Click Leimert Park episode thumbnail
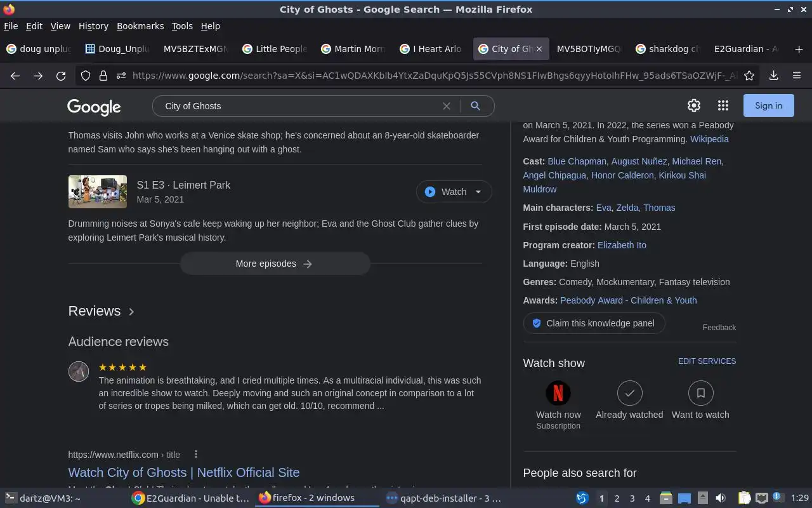 click(x=98, y=192)
